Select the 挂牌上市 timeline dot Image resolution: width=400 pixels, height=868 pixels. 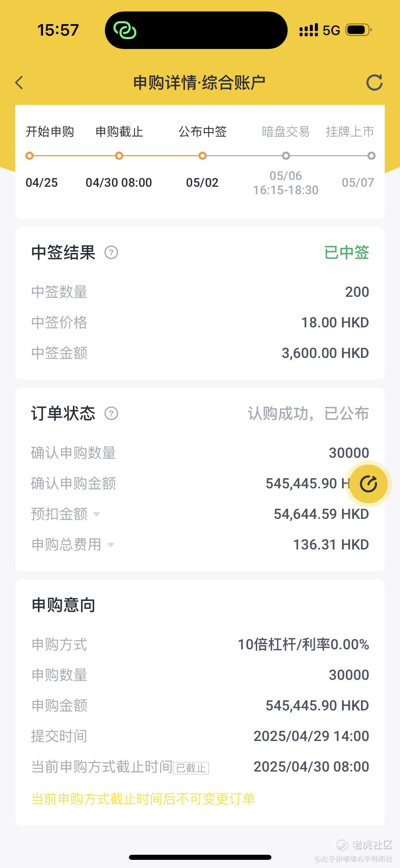(372, 156)
